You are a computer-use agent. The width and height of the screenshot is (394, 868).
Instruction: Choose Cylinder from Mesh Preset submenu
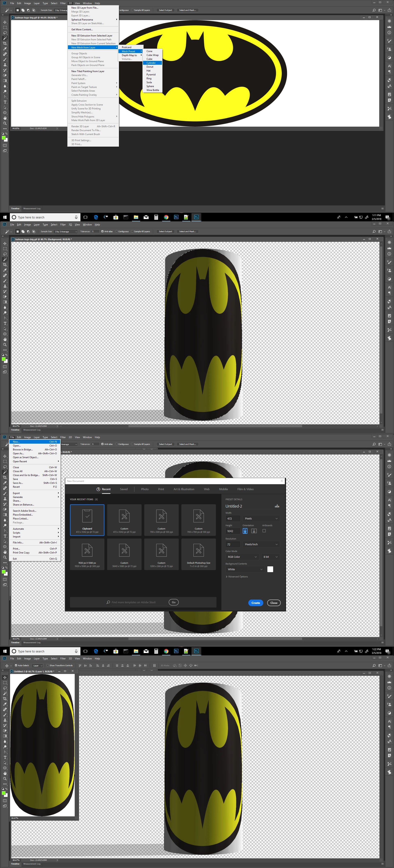click(x=151, y=63)
